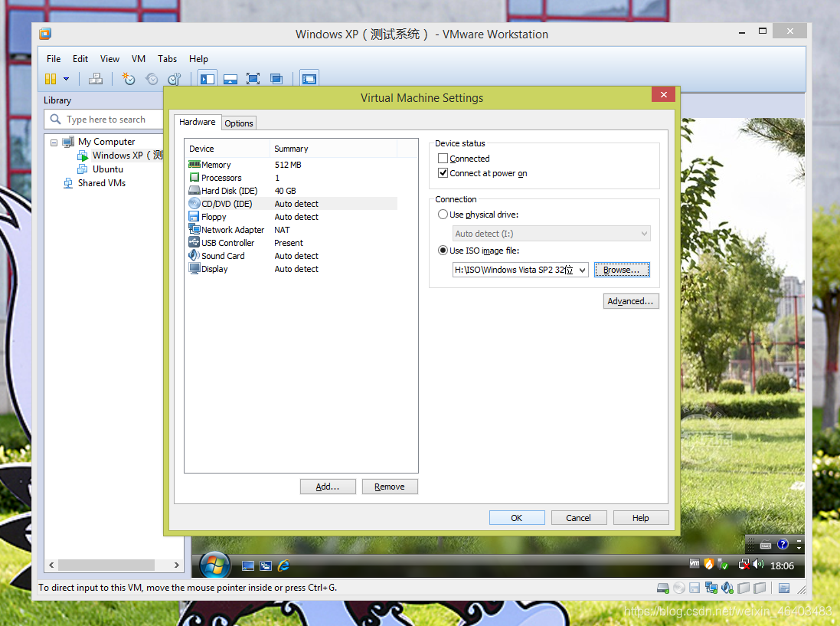
Task: Click the Add... hardware button
Action: (328, 487)
